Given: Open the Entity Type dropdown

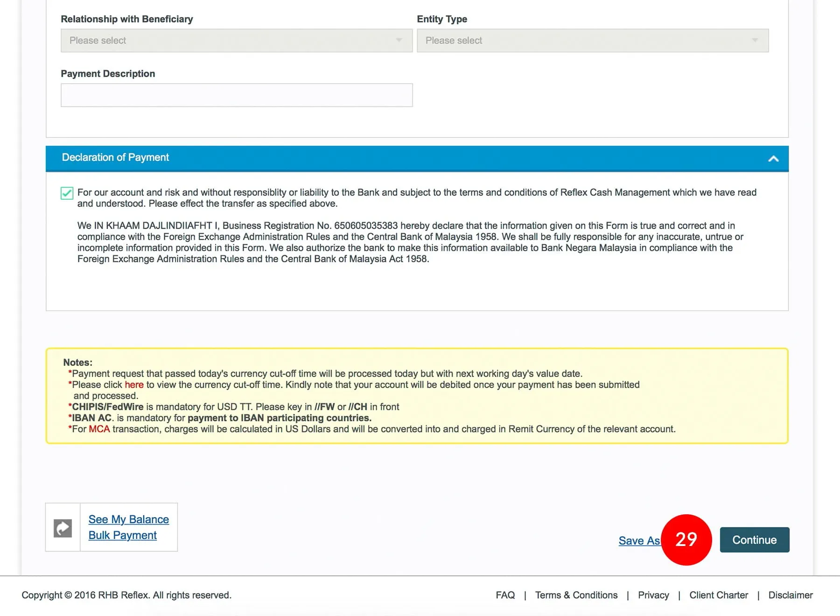Looking at the screenshot, I should click(592, 41).
